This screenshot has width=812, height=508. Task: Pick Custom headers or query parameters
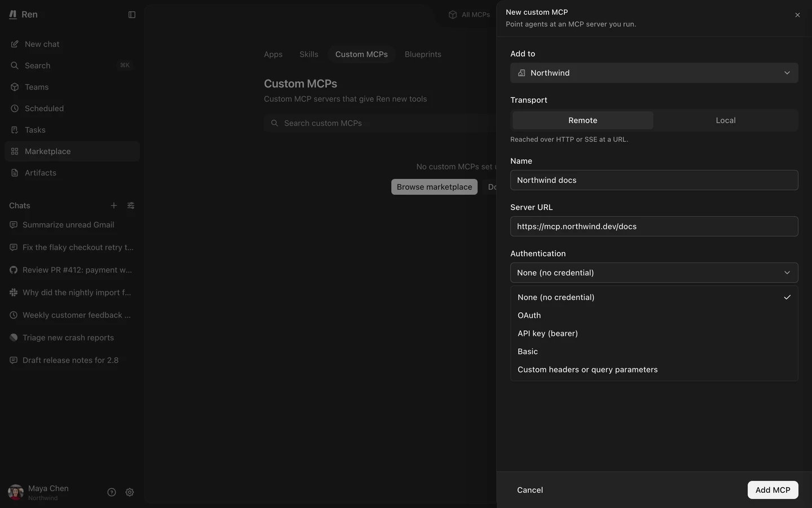[654, 370]
